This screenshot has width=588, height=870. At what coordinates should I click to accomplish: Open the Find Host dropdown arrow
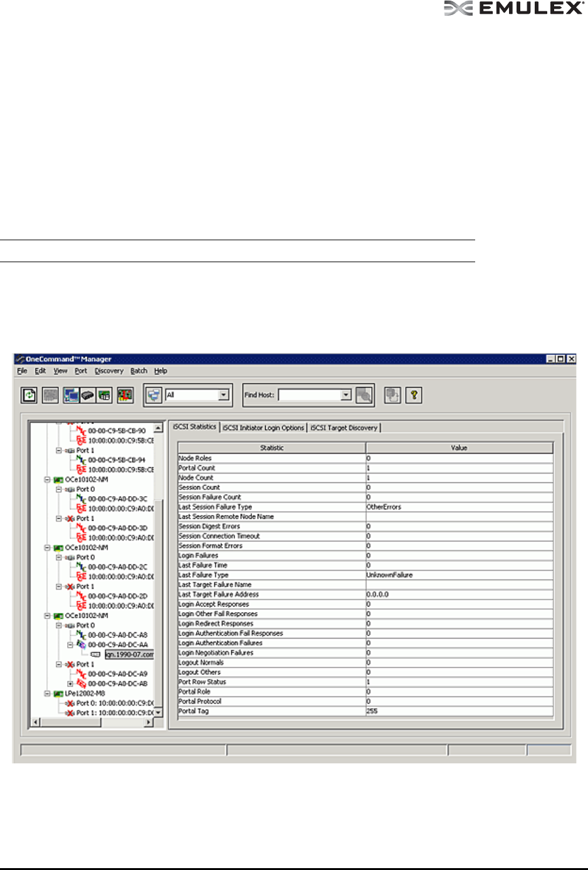(x=346, y=395)
